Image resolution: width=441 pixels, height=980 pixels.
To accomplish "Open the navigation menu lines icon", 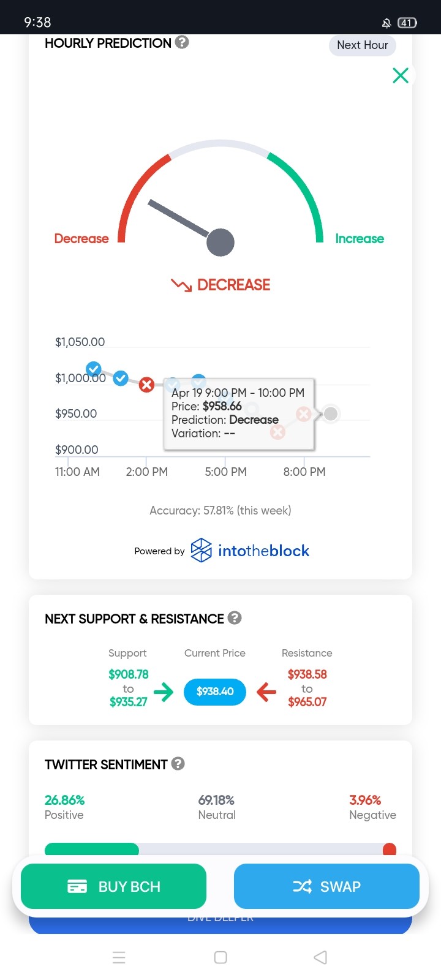I will tap(119, 957).
